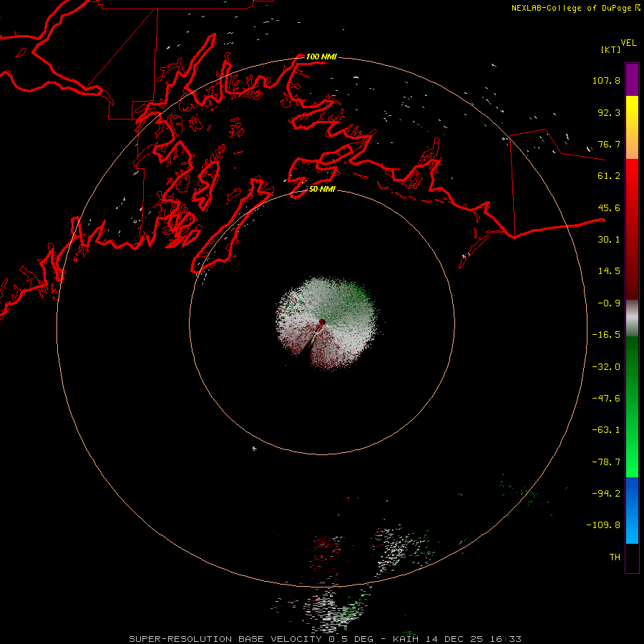Click the -94.2 legend value

coord(606,493)
